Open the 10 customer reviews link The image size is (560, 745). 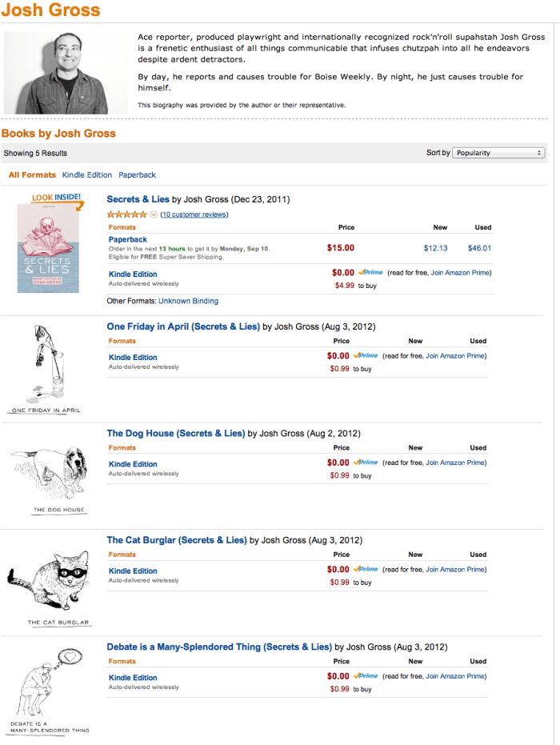pyautogui.click(x=194, y=214)
